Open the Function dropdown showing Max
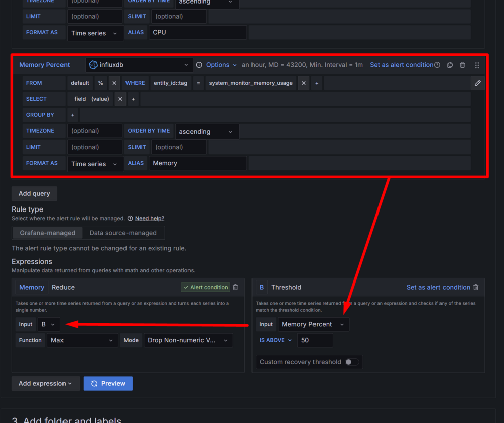Image resolution: width=504 pixels, height=423 pixels. click(x=82, y=340)
